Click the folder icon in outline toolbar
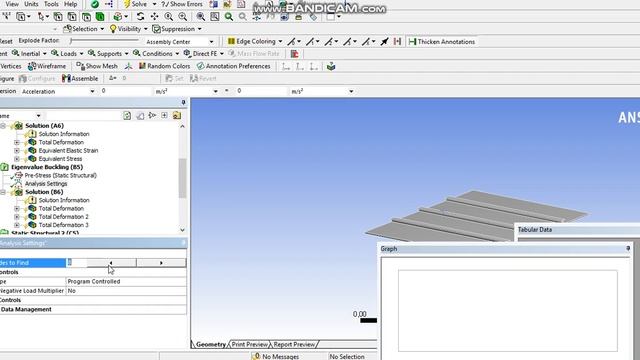 (x=177, y=116)
